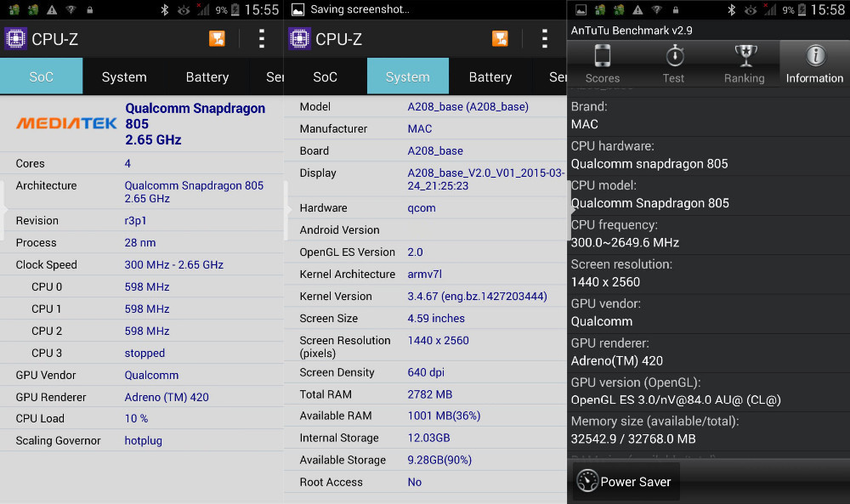Tap the CPU-Z logo on the System screen

click(x=299, y=39)
